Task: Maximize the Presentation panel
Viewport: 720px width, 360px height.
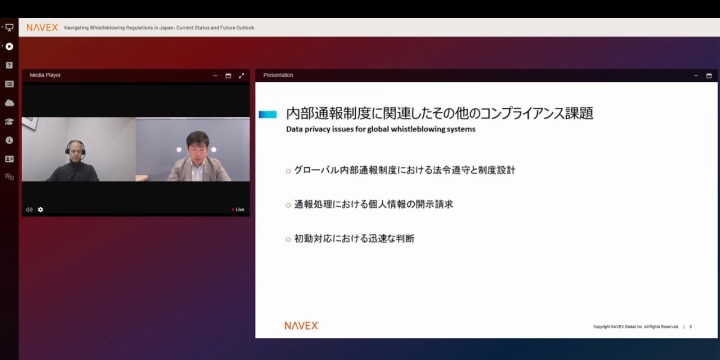Action: 709,76
